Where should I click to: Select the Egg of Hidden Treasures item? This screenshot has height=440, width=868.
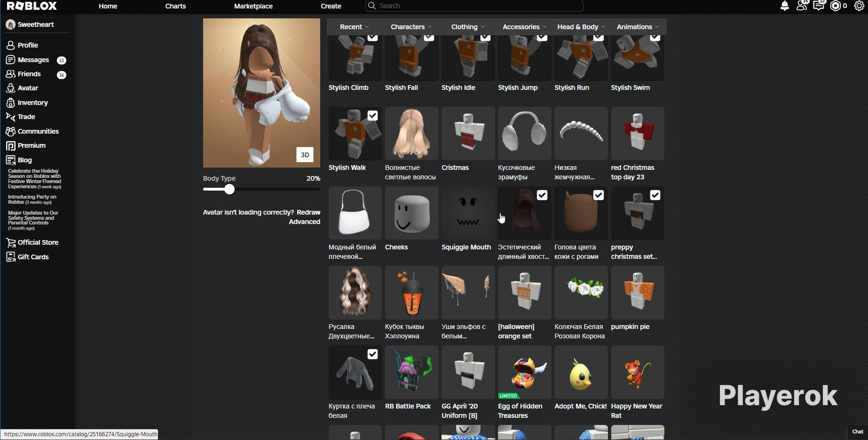(x=524, y=372)
